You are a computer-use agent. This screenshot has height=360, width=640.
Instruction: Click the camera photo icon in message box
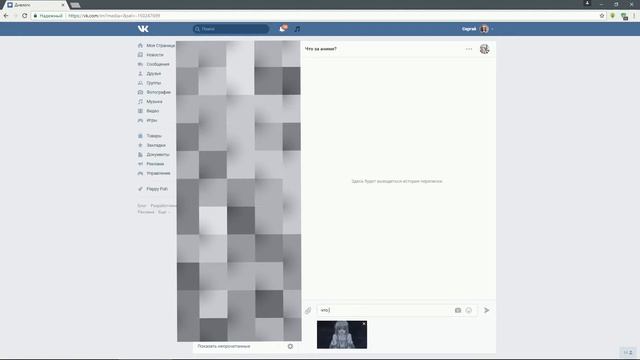point(458,310)
